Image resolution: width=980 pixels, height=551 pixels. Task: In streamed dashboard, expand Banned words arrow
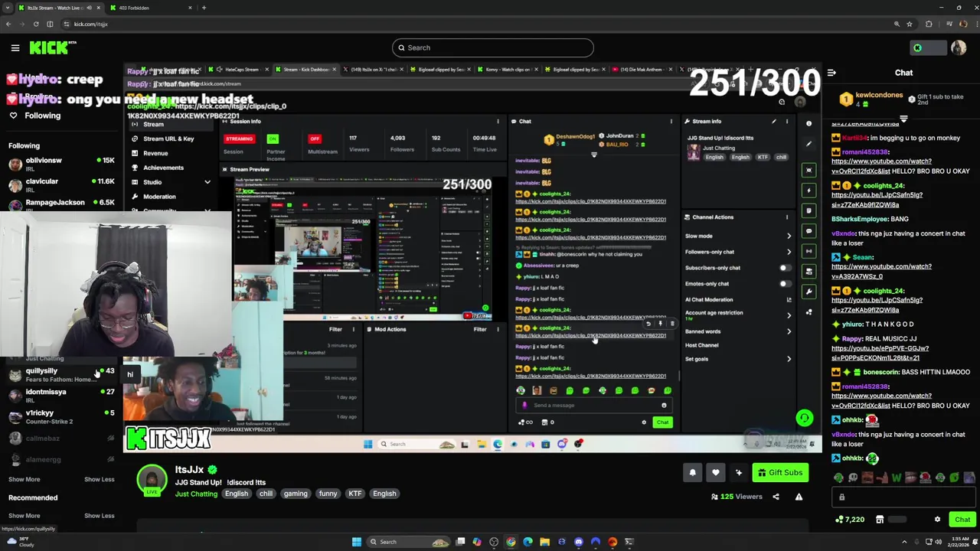coord(789,331)
